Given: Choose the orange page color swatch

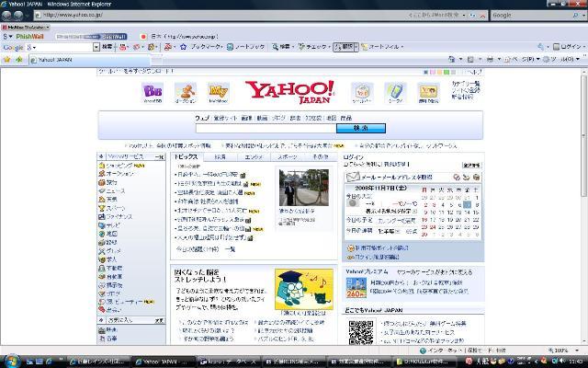Looking at the screenshot, I should click(x=439, y=72).
